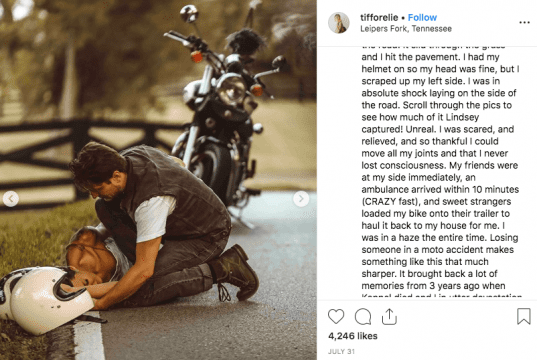Go back to the previous carousel photo
Screen dimensions: 537x360
11,199
